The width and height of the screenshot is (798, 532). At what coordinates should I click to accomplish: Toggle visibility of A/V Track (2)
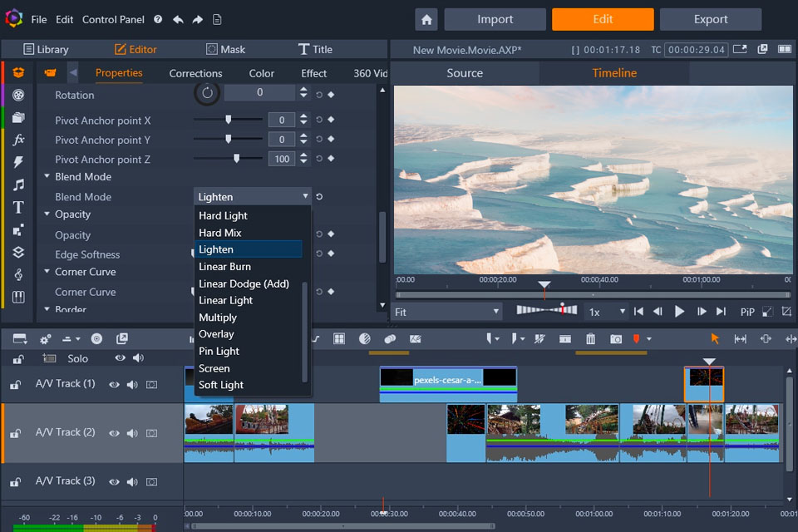(x=114, y=433)
